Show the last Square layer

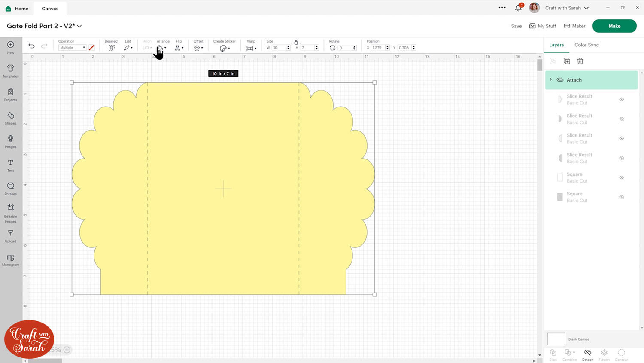click(621, 197)
